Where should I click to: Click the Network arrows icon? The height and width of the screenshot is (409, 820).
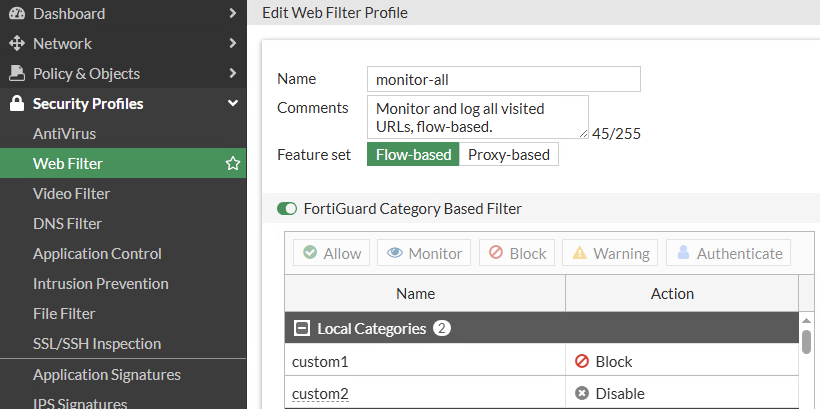(x=16, y=44)
